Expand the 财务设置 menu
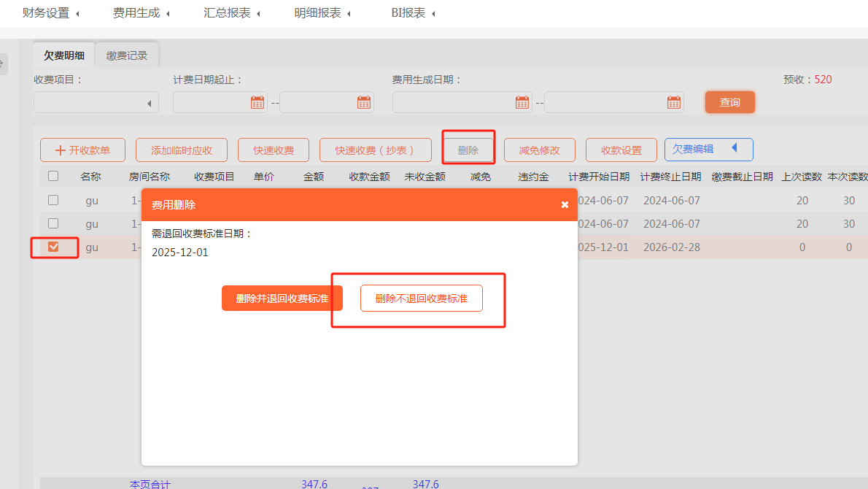Viewport: 868px width, 489px height. tap(51, 13)
